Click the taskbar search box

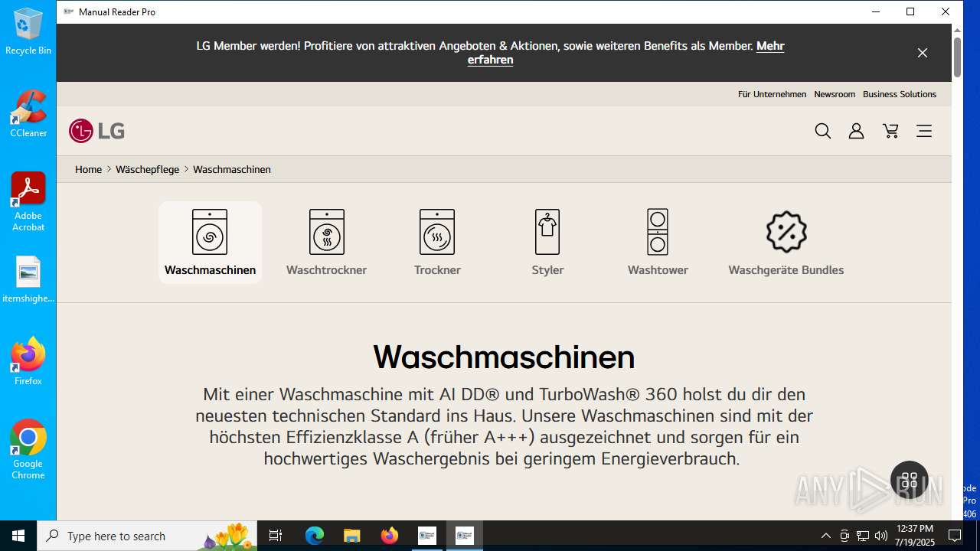coord(147,536)
